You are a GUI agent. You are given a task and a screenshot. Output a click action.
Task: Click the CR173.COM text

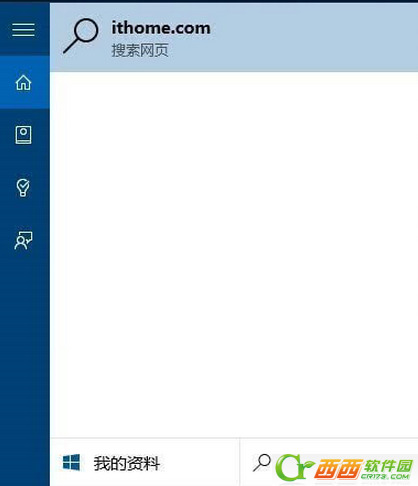coord(386,476)
